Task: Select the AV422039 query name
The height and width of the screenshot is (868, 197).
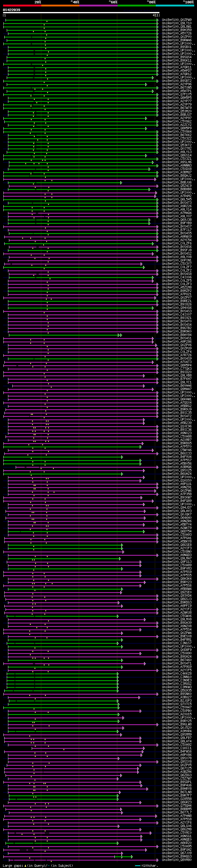Action: [x=11, y=10]
